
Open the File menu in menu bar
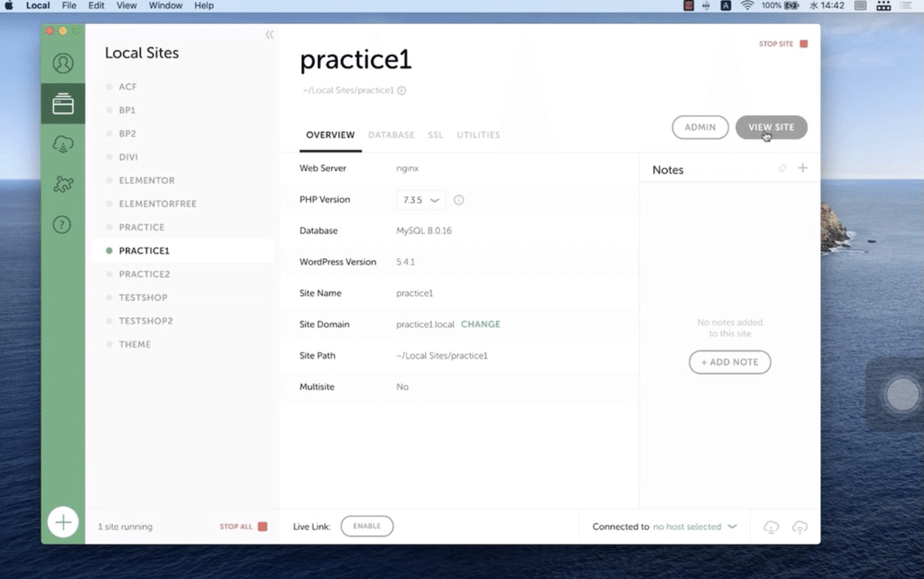69,5
